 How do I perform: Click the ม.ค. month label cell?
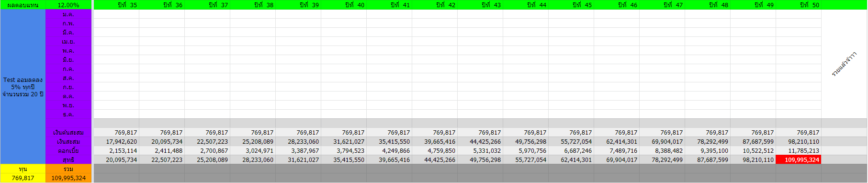point(68,14)
